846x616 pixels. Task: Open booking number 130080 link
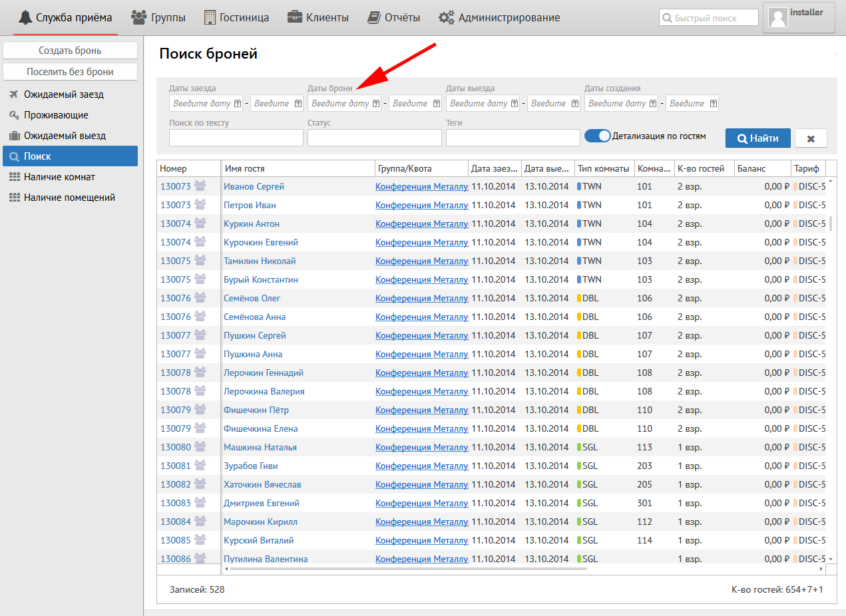point(175,447)
